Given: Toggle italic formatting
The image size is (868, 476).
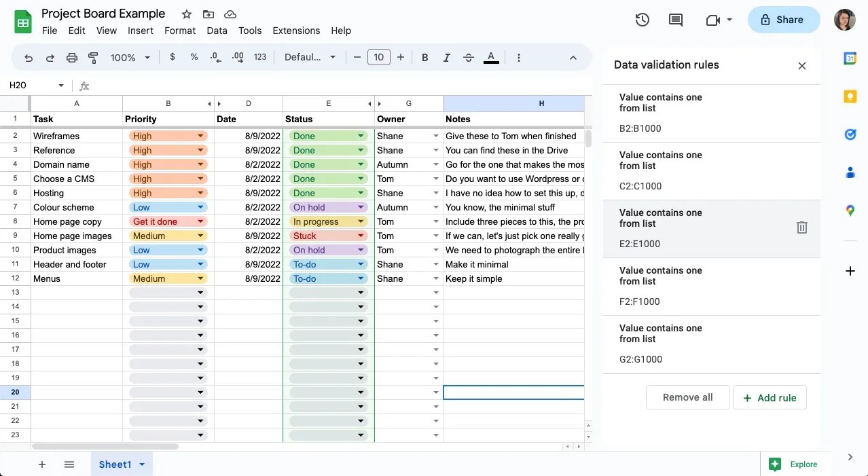Looking at the screenshot, I should pyautogui.click(x=446, y=57).
